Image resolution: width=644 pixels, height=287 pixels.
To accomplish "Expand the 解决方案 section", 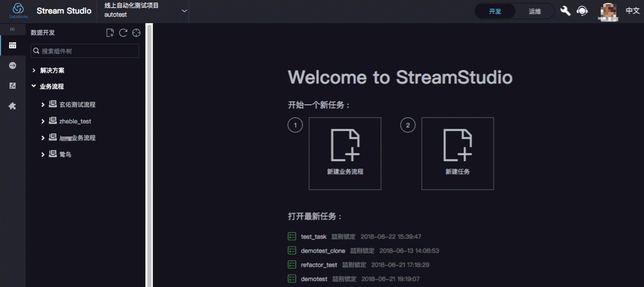I will pos(34,70).
